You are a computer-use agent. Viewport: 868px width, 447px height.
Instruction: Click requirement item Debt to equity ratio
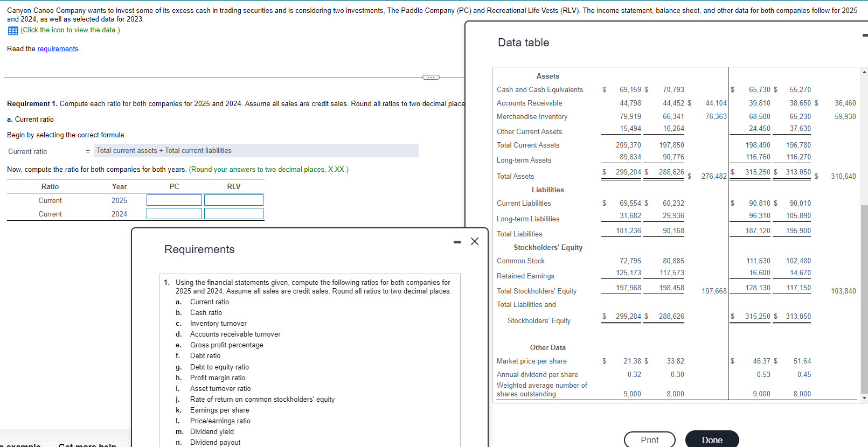(219, 367)
